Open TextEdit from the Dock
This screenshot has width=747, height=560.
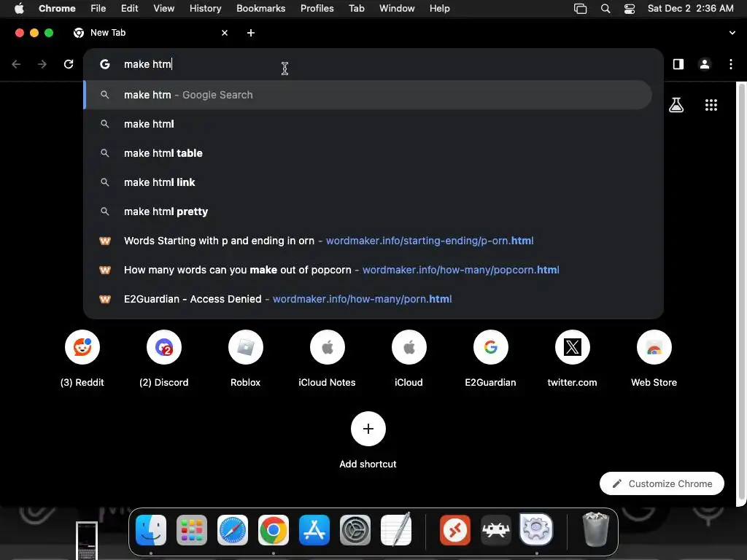point(396,530)
